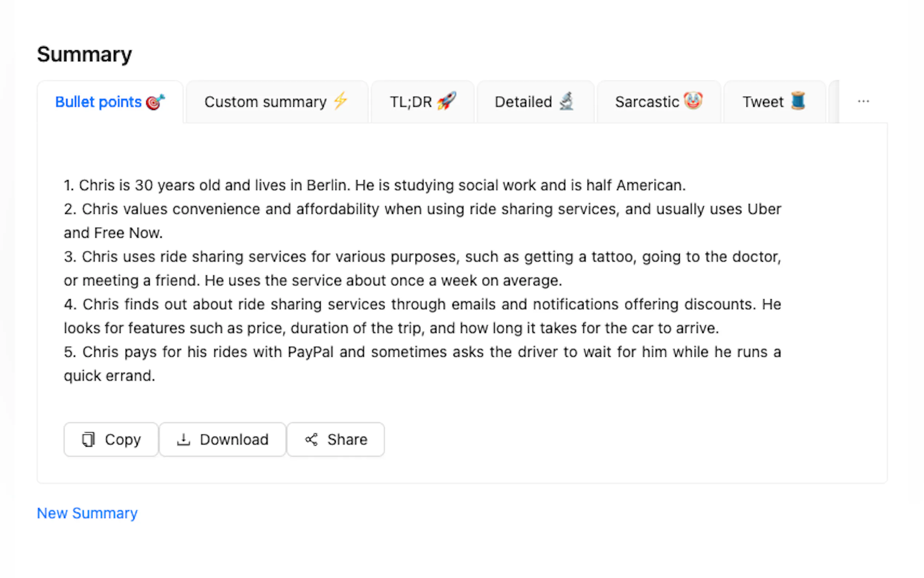Click the share nodes icon
Screen dimensions: 924x578
[x=311, y=440]
